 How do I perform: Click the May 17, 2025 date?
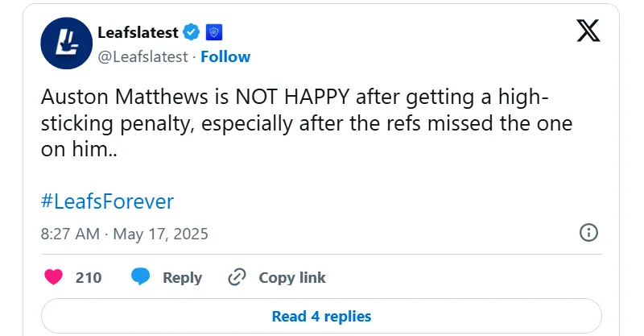(160, 234)
